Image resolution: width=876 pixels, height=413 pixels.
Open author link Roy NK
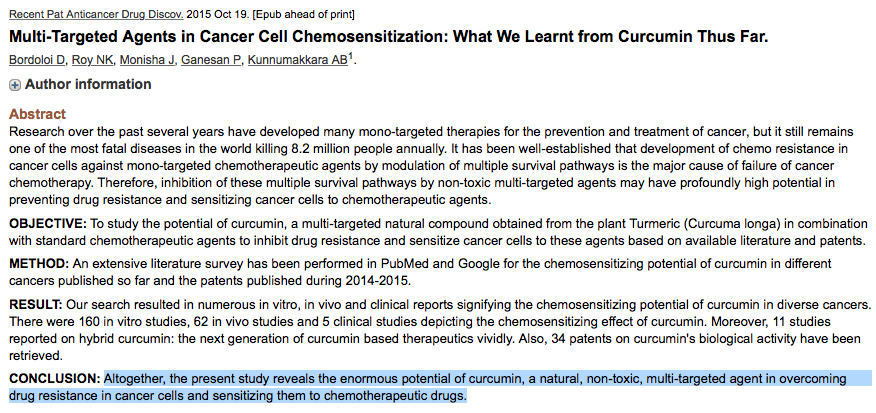point(92,60)
